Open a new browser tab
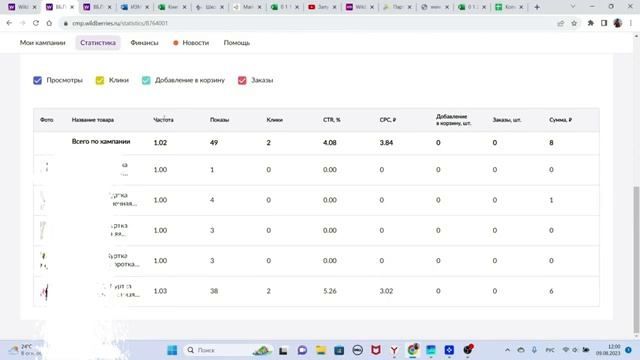 click(537, 7)
